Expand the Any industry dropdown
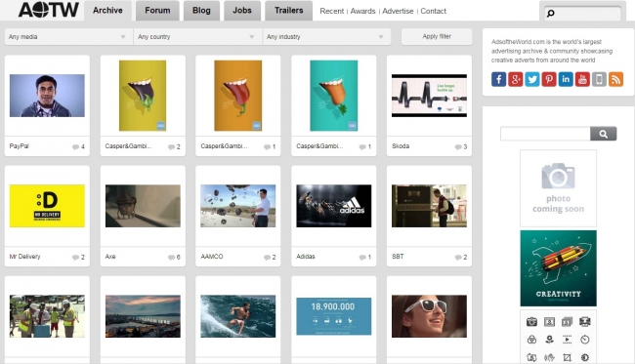This screenshot has width=635, height=364. pos(327,37)
